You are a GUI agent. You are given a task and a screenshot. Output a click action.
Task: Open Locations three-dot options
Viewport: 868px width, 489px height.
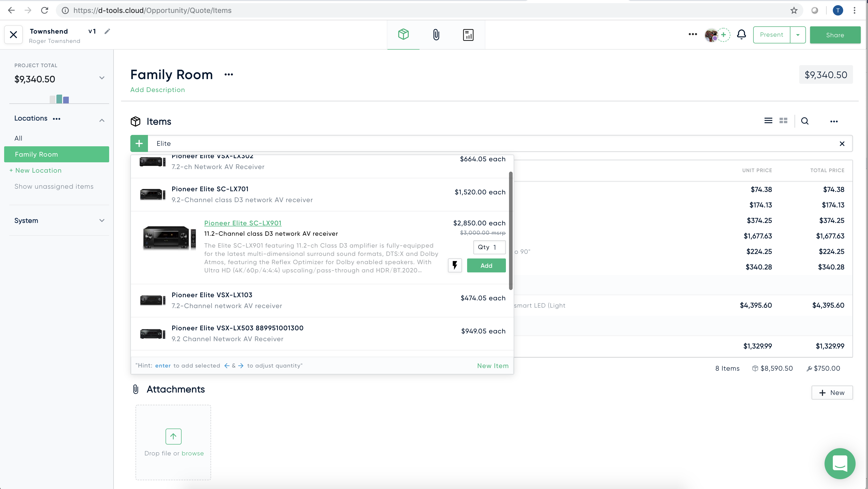57,119
